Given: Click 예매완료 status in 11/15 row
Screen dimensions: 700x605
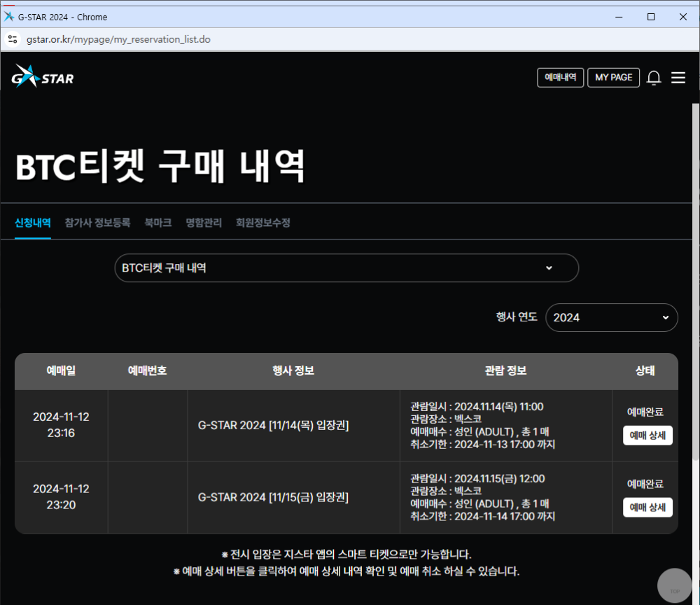Looking at the screenshot, I should tap(645, 484).
